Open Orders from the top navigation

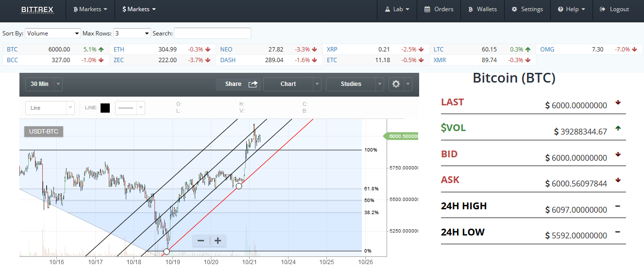point(439,9)
